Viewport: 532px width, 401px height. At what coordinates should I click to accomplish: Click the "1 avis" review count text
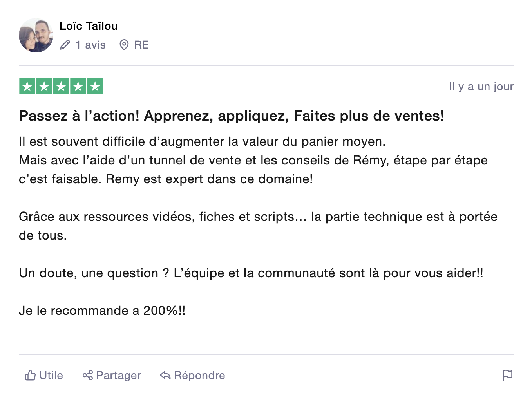(90, 45)
